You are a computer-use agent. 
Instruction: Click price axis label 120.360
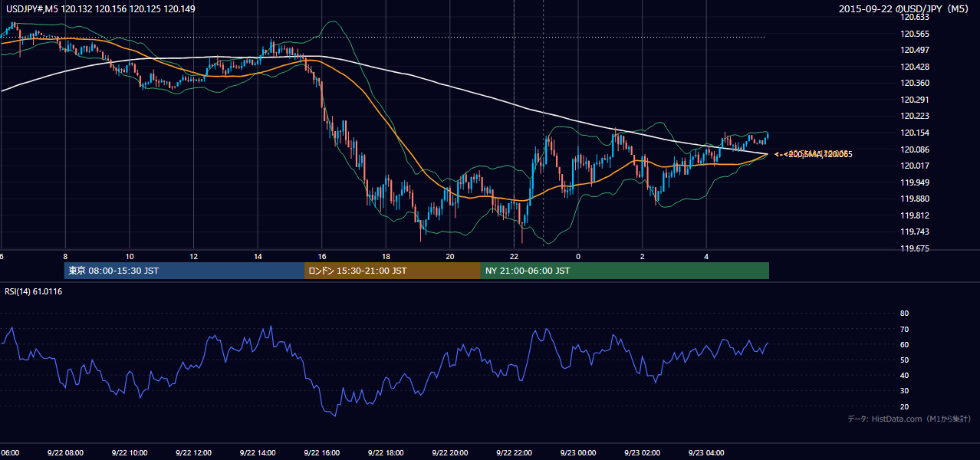pyautogui.click(x=916, y=83)
